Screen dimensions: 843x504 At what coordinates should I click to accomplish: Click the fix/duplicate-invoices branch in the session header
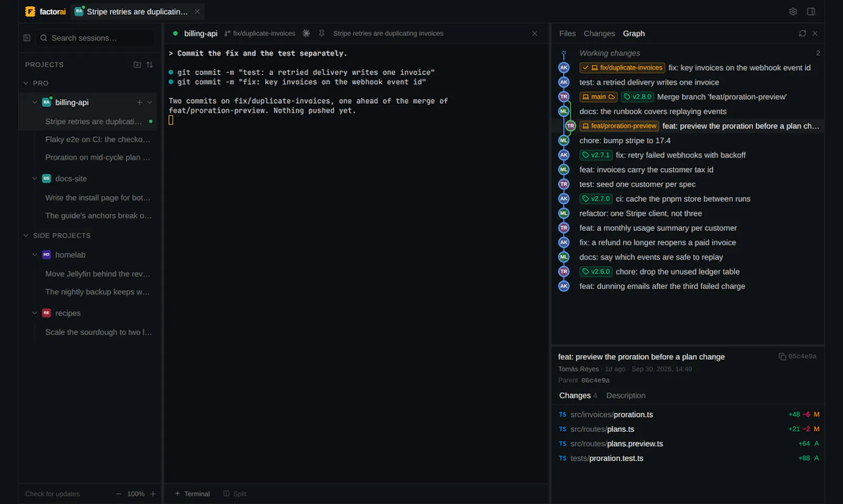(x=260, y=33)
